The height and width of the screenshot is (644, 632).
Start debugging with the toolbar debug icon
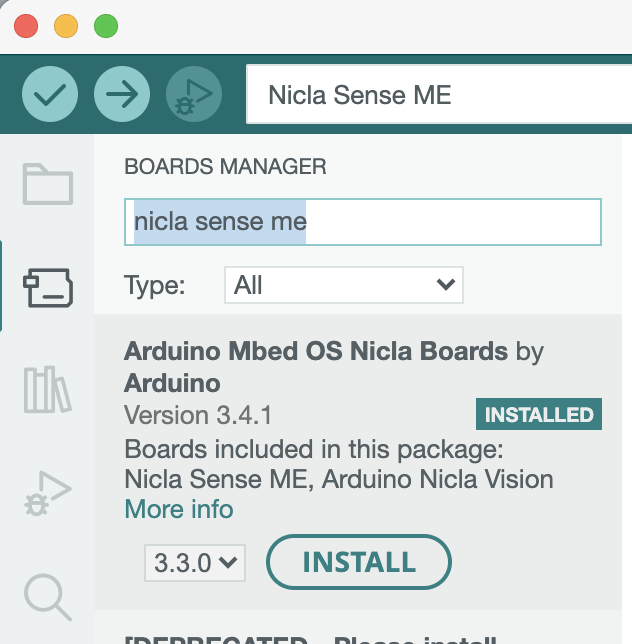194,95
